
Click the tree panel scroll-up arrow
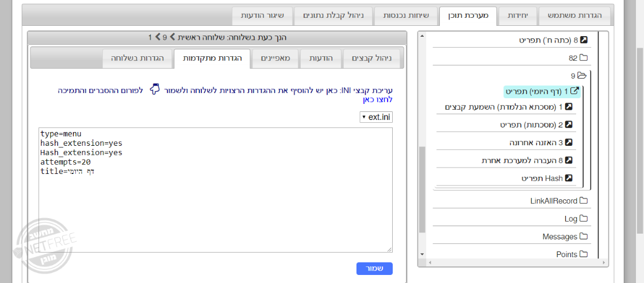point(422,36)
